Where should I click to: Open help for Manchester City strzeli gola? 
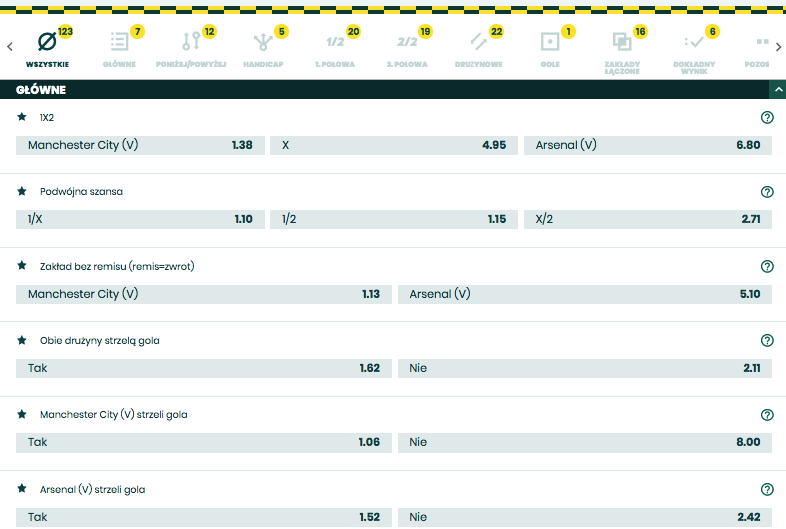coord(767,415)
